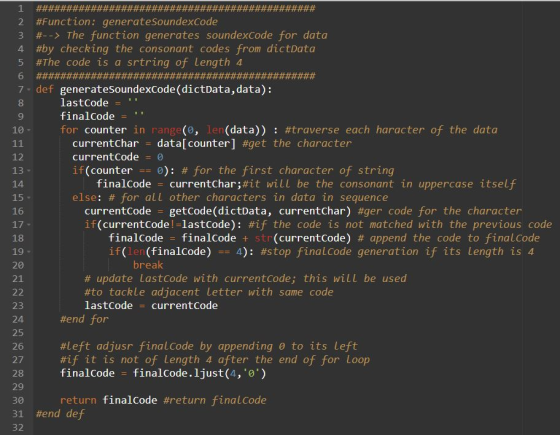Click line number 1 in the gutter
Screen dimensions: 560x435
[21, 8]
